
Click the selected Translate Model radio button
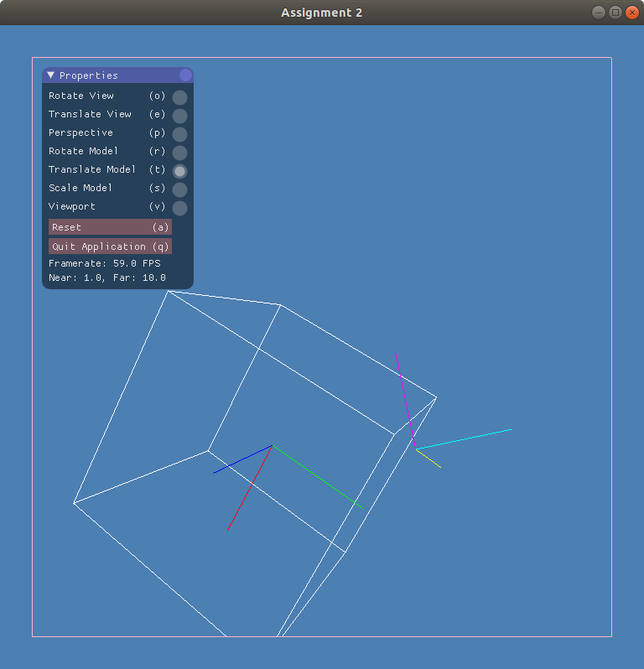pos(179,171)
